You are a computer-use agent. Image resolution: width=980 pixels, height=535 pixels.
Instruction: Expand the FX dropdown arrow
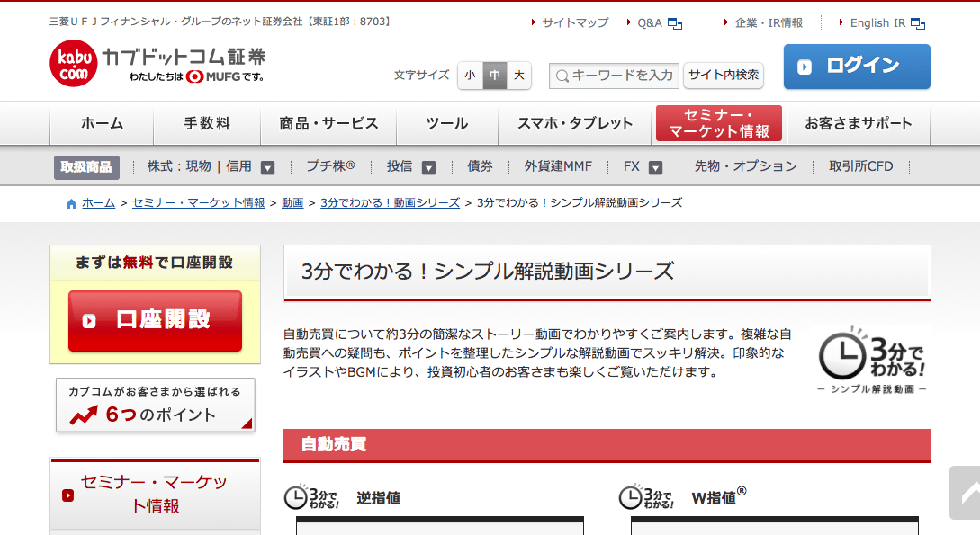655,167
